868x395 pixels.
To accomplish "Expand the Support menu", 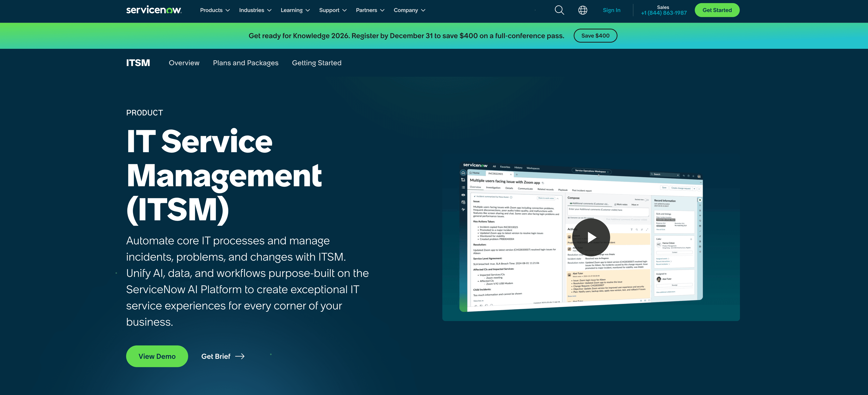I will coord(333,10).
